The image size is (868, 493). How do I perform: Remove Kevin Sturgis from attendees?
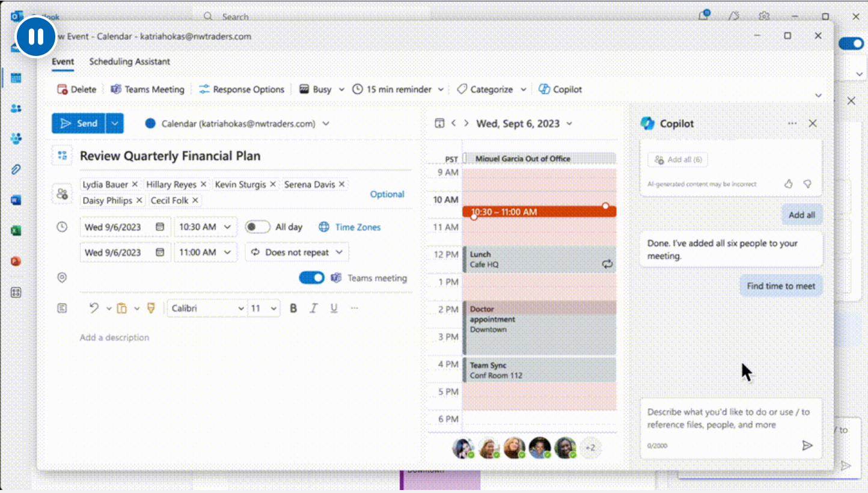tap(272, 185)
